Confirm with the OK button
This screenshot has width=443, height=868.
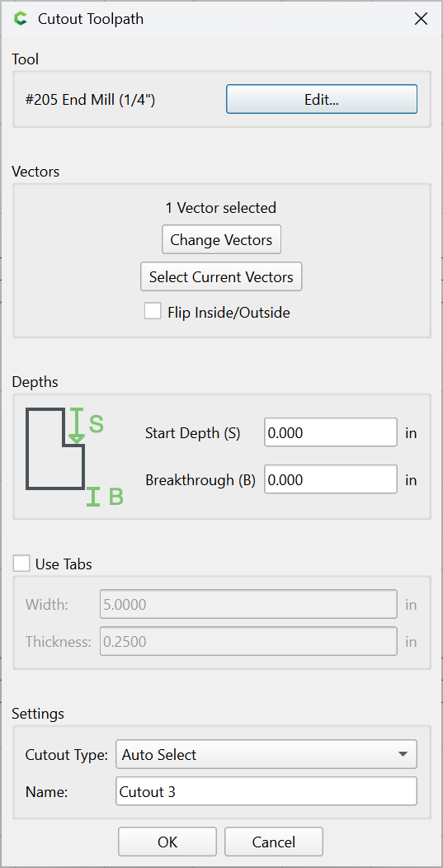pyautogui.click(x=167, y=842)
